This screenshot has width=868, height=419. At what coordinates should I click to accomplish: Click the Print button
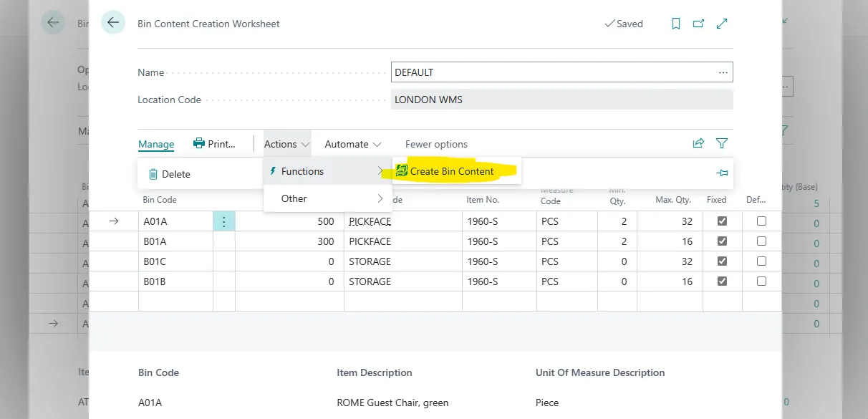point(214,143)
